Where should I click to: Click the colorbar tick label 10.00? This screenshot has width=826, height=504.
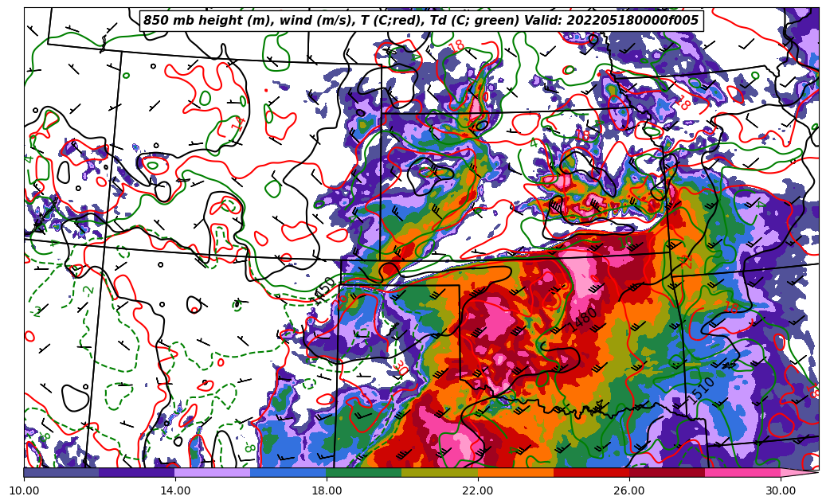pyautogui.click(x=24, y=490)
